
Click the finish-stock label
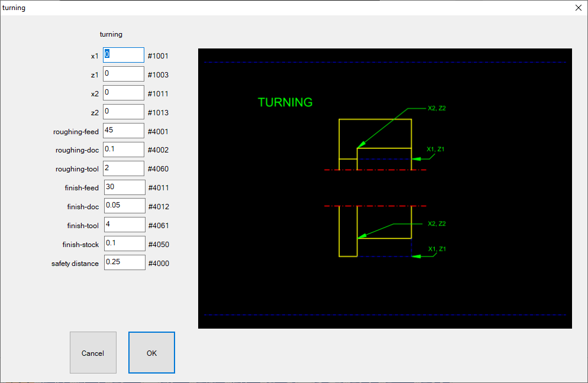pyautogui.click(x=80, y=245)
